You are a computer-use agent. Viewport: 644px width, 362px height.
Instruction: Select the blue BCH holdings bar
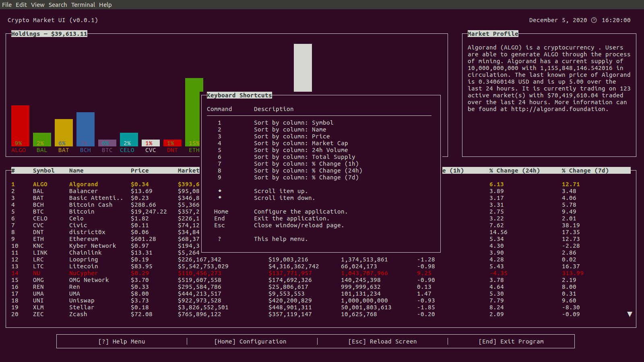click(85, 129)
